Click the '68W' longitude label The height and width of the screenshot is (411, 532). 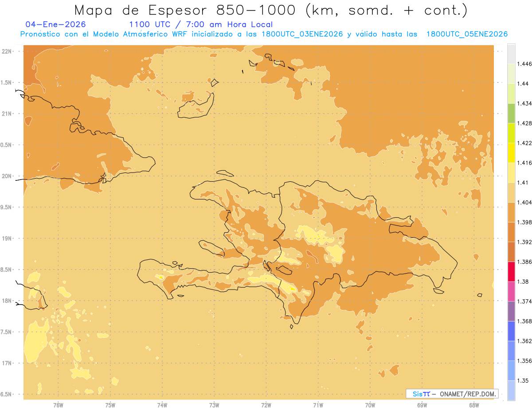pos(474,405)
